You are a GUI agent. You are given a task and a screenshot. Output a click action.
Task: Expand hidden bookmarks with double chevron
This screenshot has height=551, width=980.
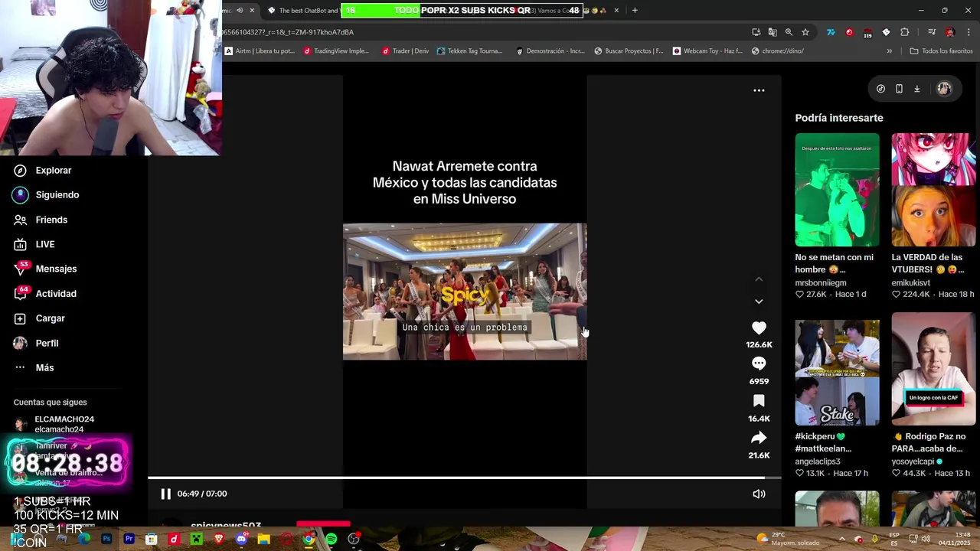(x=889, y=51)
